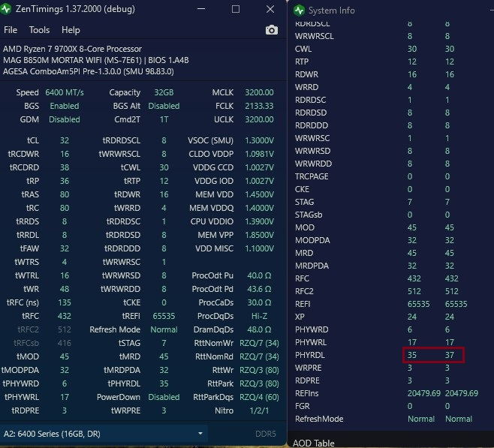
Task: Click the FGR row label in System Info
Action: (x=302, y=406)
